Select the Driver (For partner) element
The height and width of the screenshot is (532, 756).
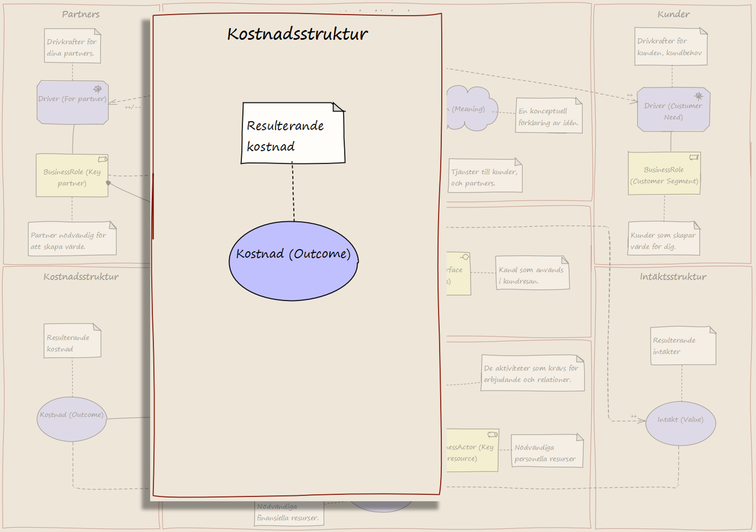point(73,102)
